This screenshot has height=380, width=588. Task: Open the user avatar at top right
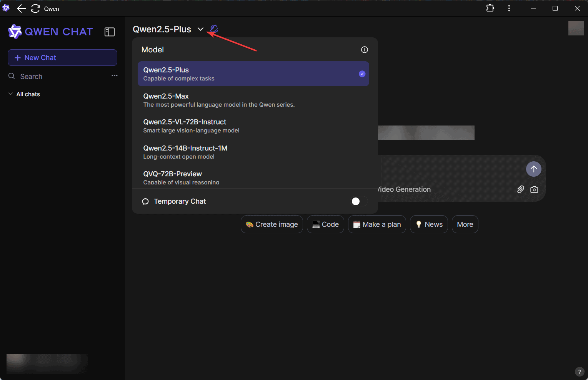point(576,28)
